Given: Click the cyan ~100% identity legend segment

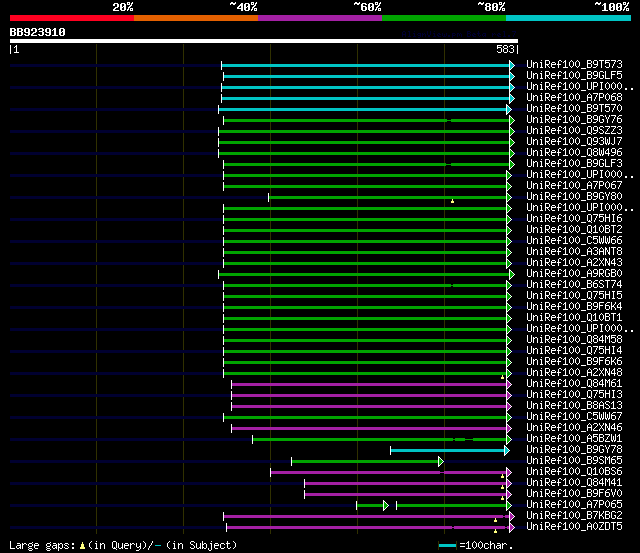Looking at the screenshot, I should click(x=568, y=18).
